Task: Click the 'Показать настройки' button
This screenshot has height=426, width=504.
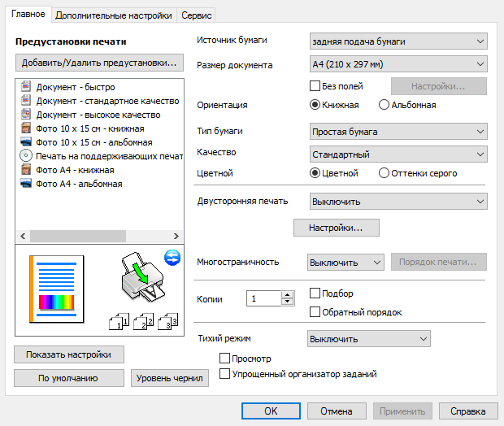Action: pyautogui.click(x=69, y=354)
